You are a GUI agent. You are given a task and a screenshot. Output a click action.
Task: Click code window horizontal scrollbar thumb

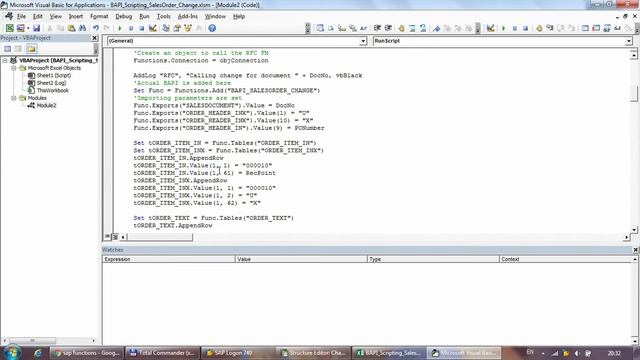(x=160, y=237)
